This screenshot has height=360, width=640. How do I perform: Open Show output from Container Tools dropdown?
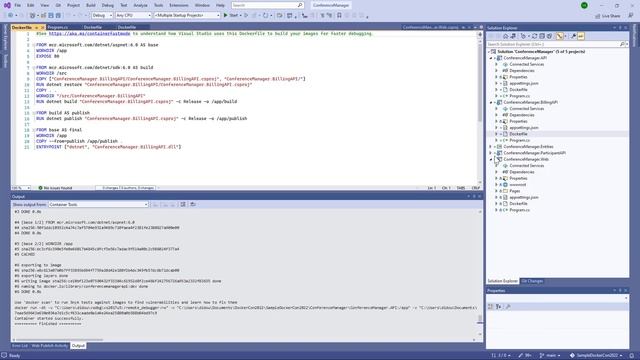(x=98, y=204)
